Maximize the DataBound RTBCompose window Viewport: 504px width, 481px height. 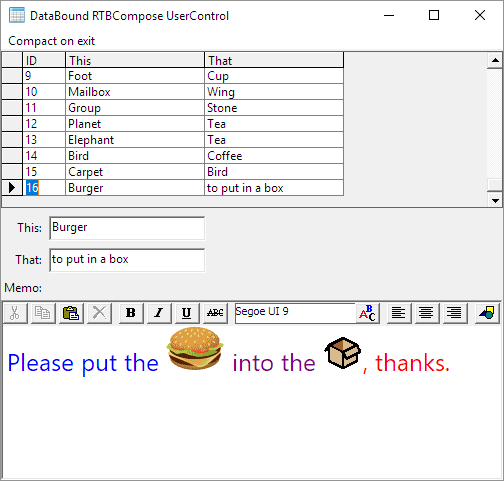[434, 15]
